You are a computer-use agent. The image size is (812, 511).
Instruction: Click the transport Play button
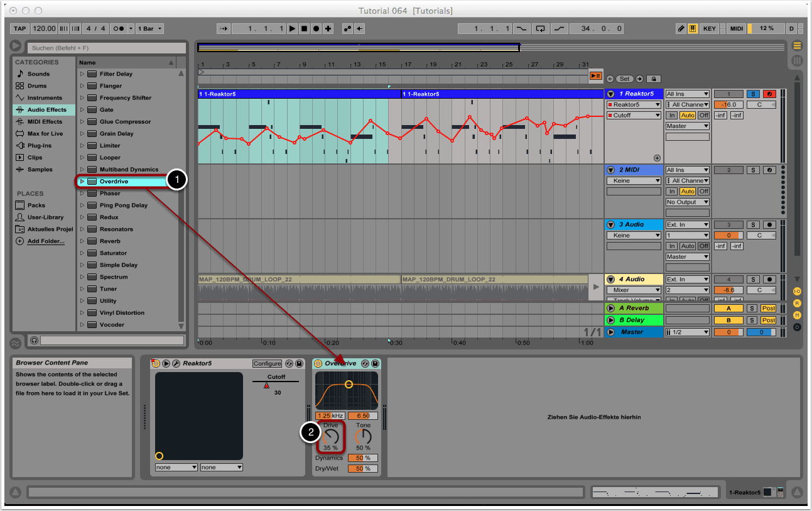[x=292, y=28]
